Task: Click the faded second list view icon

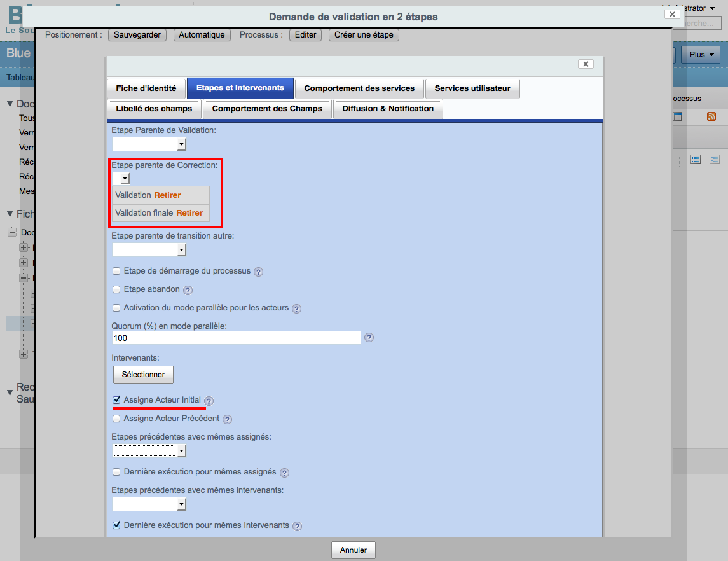Action: coord(715,160)
